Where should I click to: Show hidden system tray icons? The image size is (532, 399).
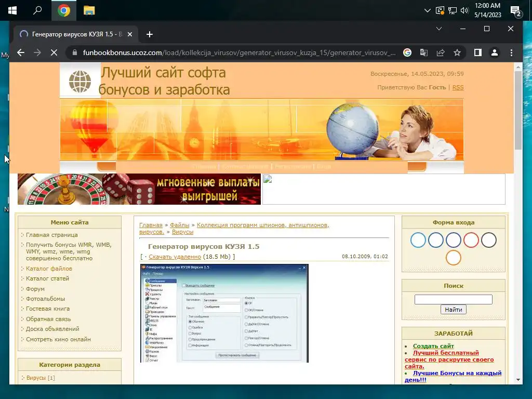[x=428, y=10]
